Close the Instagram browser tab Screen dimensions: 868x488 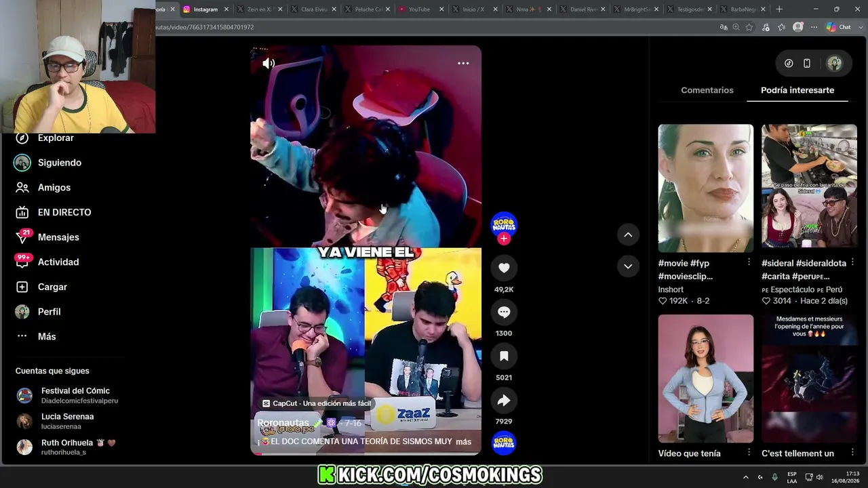pyautogui.click(x=226, y=9)
